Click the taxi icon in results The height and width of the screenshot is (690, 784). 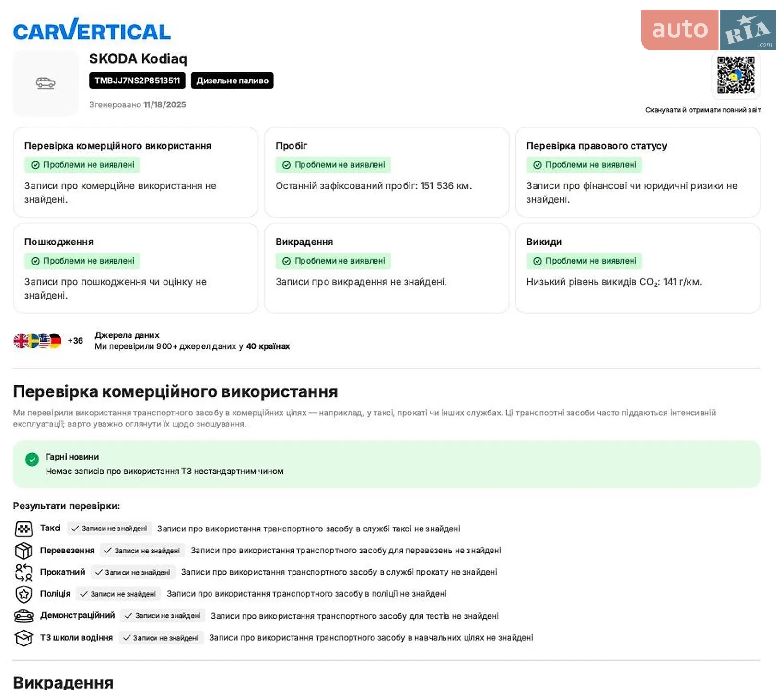pyautogui.click(x=24, y=529)
